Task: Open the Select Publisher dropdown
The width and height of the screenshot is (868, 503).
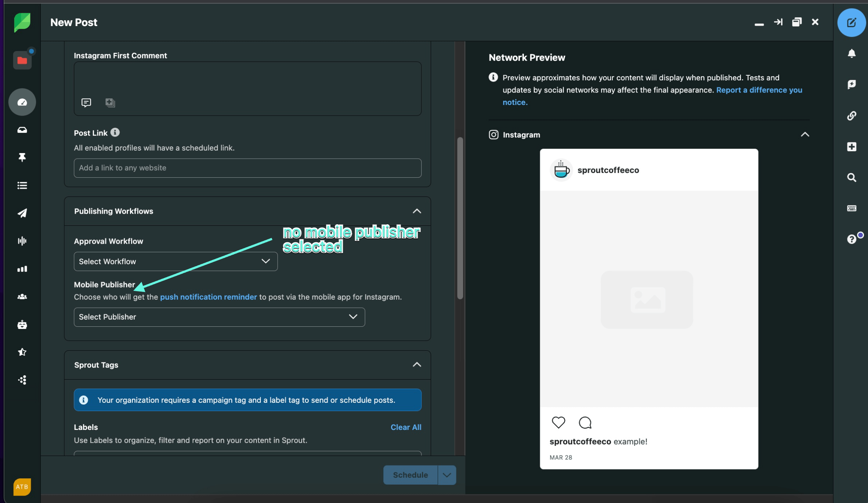Action: pyautogui.click(x=219, y=317)
